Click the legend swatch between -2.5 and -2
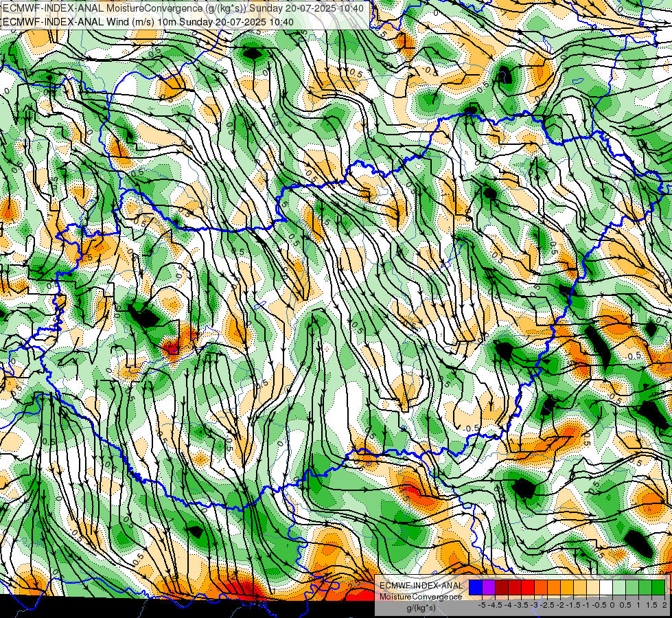672x618 pixels. (554, 587)
